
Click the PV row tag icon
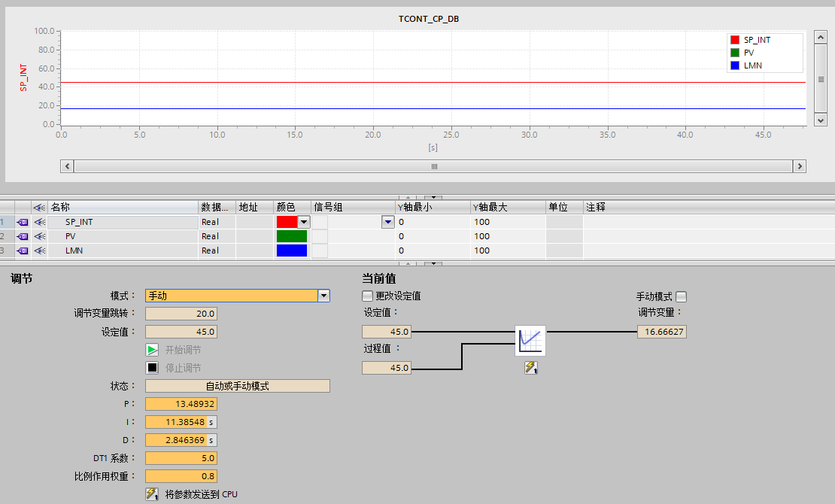click(x=23, y=236)
